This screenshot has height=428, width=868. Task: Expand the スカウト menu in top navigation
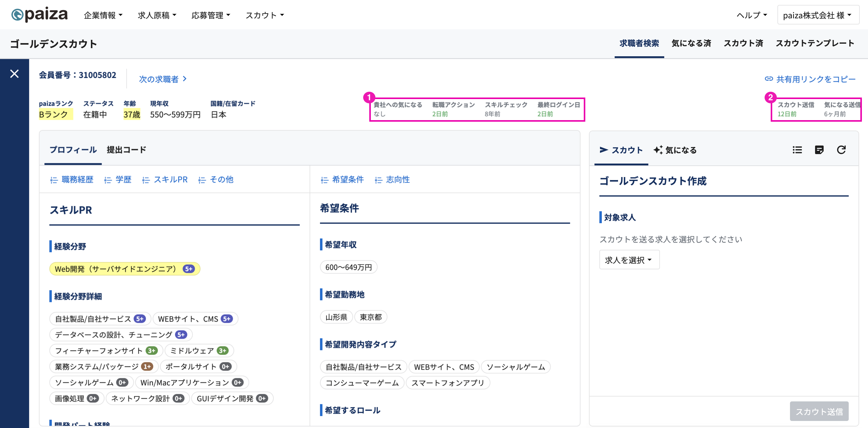click(265, 15)
